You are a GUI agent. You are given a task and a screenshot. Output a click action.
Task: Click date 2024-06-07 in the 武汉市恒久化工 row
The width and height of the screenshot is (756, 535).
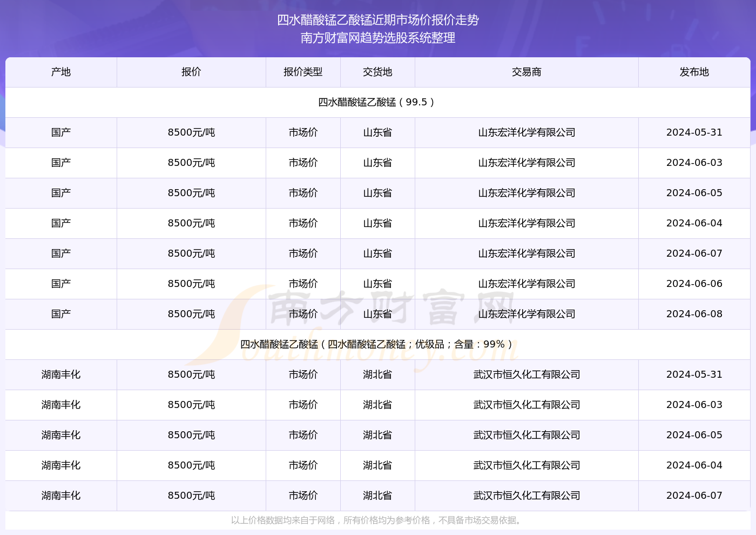694,496
